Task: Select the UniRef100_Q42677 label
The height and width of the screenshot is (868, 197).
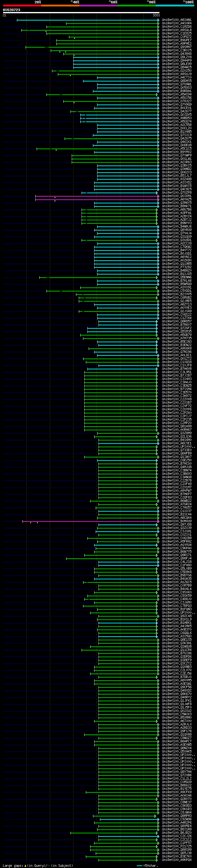Action: coord(176,111)
